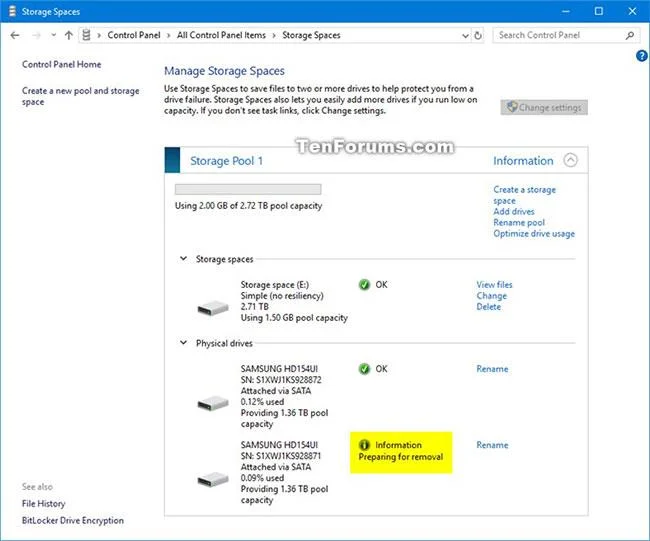The image size is (650, 541).
Task: Click drive icon for SN S1XWJ1KS928871
Action: pos(213,479)
